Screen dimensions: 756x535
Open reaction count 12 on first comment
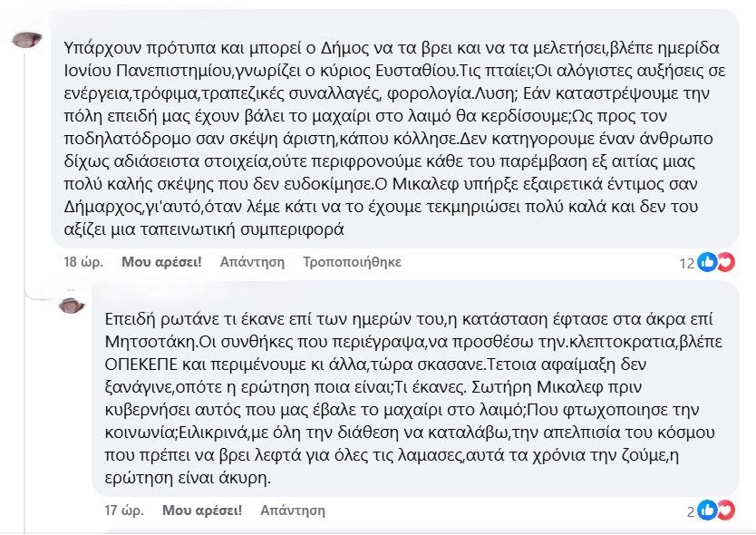(687, 263)
